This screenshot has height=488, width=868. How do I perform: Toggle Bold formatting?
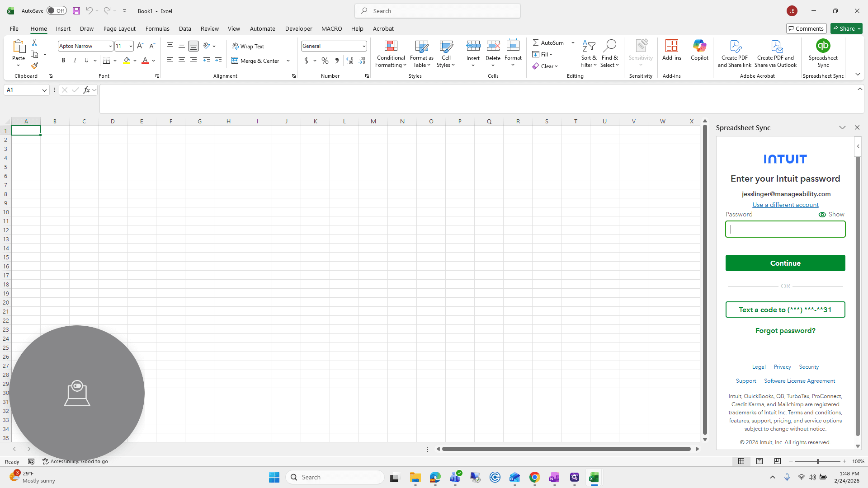pyautogui.click(x=63, y=61)
